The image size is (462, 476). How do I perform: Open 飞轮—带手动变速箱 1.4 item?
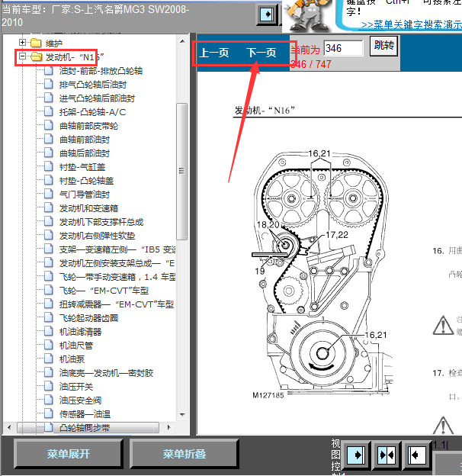117,277
